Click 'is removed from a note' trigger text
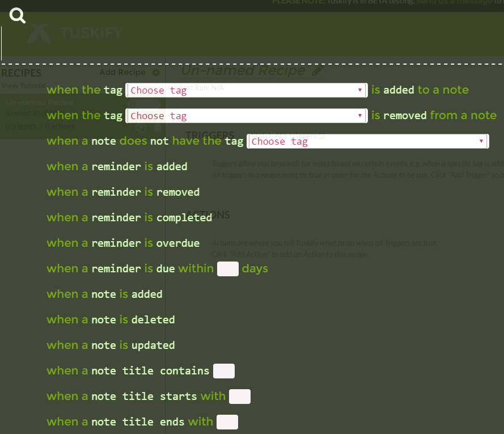The height and width of the screenshot is (434, 504). pyautogui.click(x=434, y=115)
